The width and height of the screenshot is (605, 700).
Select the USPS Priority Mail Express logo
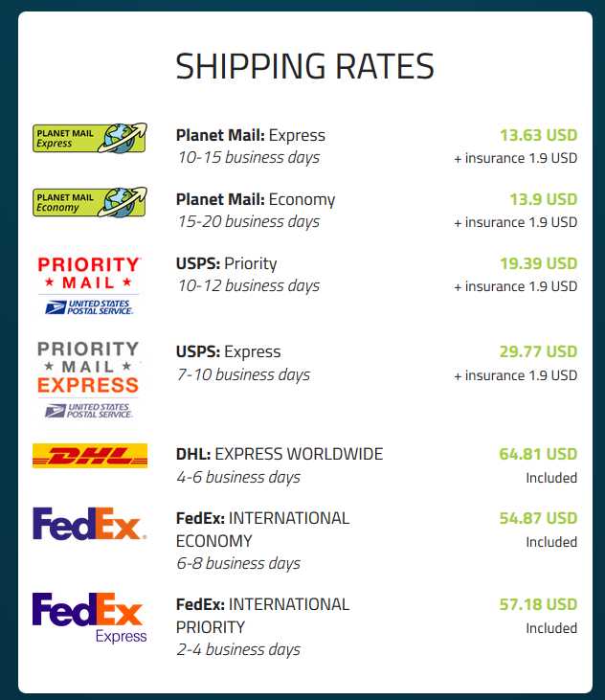89,378
